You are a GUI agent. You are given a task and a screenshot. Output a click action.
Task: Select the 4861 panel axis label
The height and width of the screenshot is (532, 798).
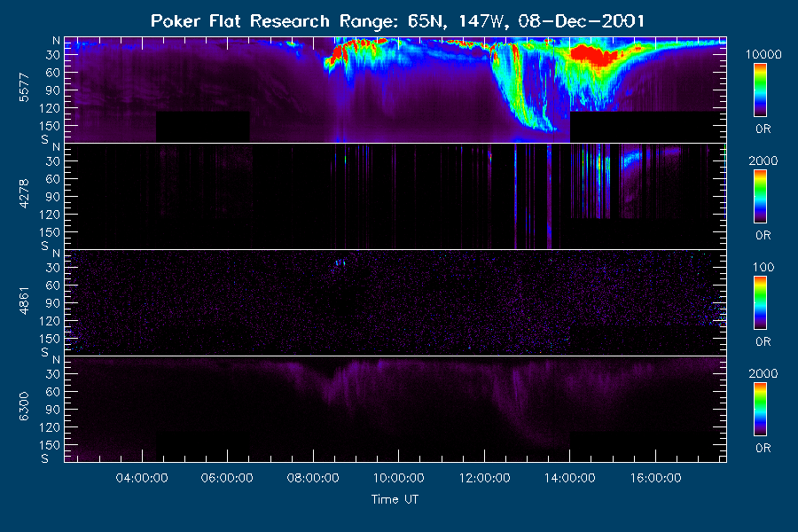click(x=24, y=301)
